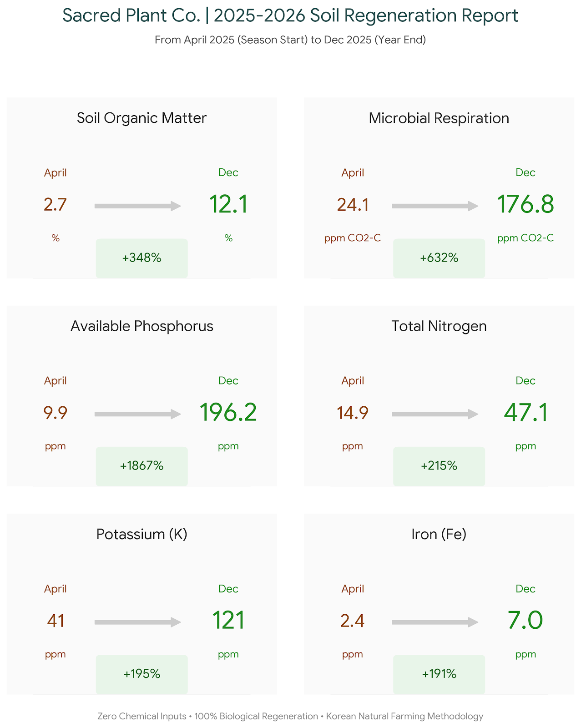Select the December value 196.2 ppm
The height and width of the screenshot is (728, 581).
228,413
